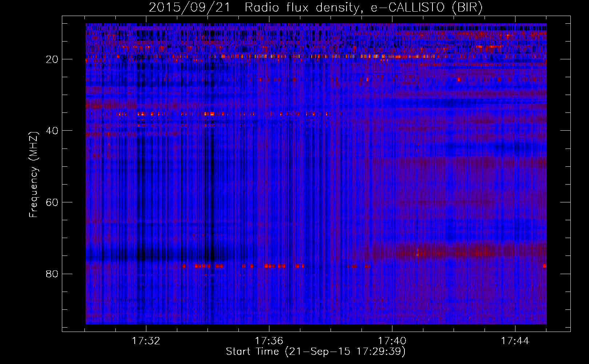This screenshot has height=364, width=589.
Task: Select the 'Frequency (MHZ)' y-axis label
Action: pos(33,175)
